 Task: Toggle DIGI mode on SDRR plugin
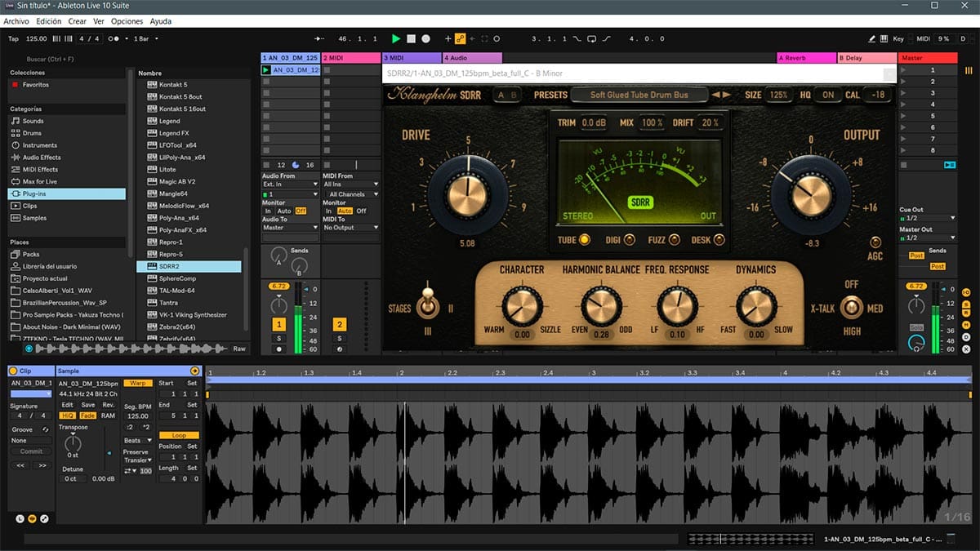(x=629, y=240)
